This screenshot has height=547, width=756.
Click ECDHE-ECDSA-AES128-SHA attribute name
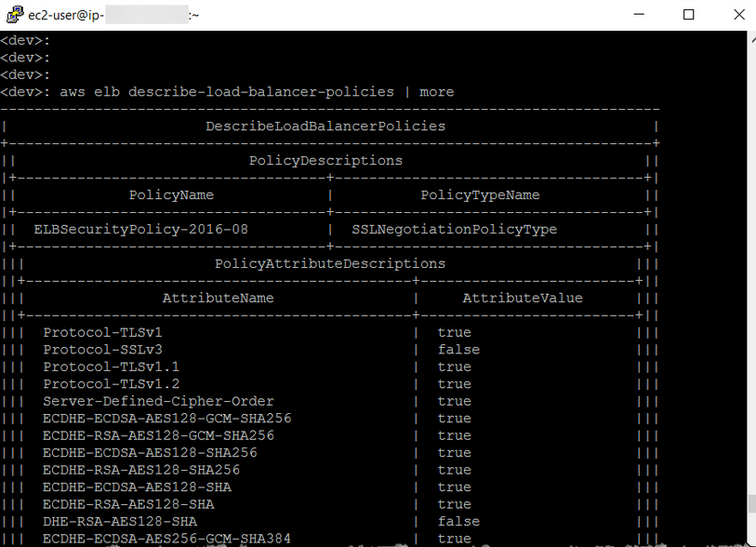pos(137,487)
